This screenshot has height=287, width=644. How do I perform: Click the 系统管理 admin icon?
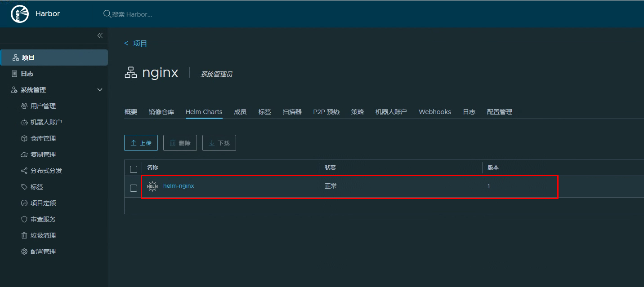[x=14, y=90]
